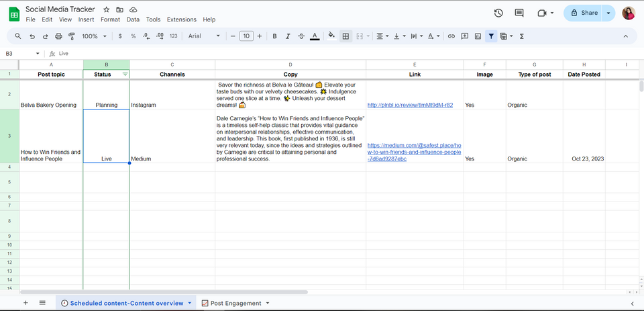Open the fill color picker
644x311 pixels.
(332, 36)
